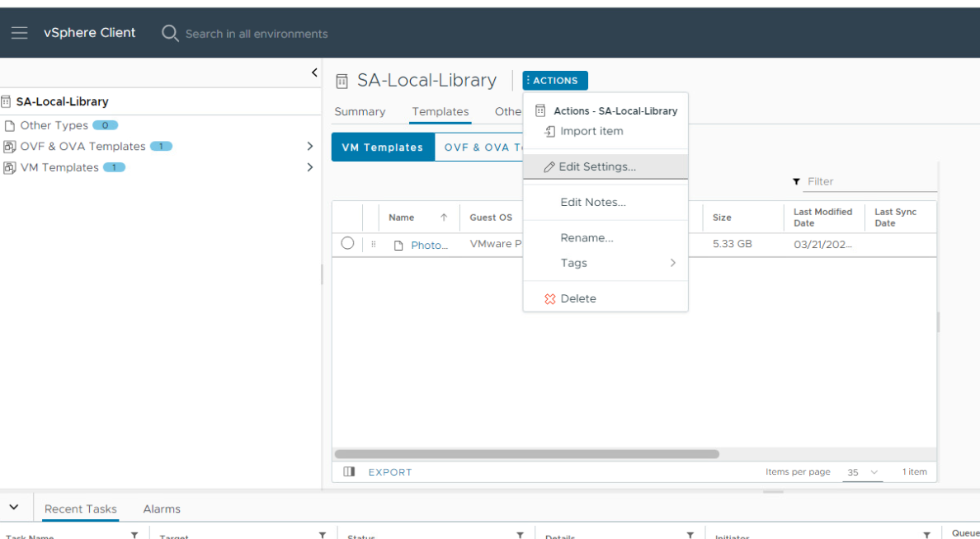Click the Details column filter icon
Screen dimensions: 980x539
690,535
